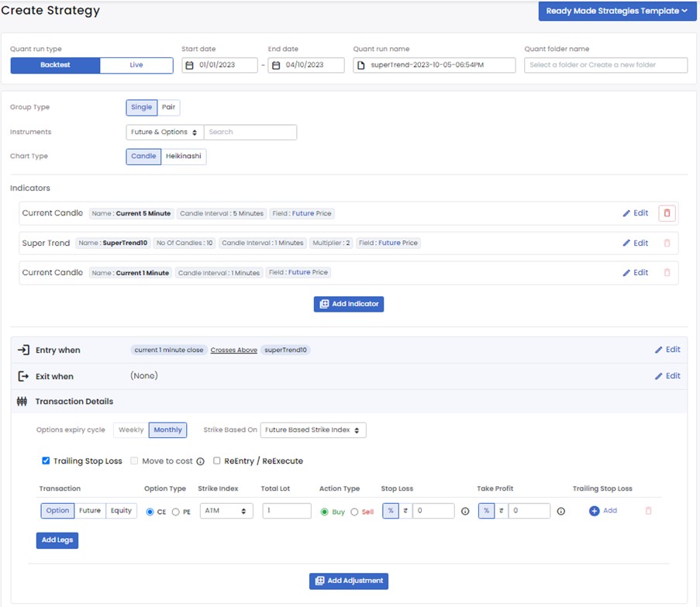Select the PE option type radio button
This screenshot has width=700, height=607.
[x=176, y=512]
